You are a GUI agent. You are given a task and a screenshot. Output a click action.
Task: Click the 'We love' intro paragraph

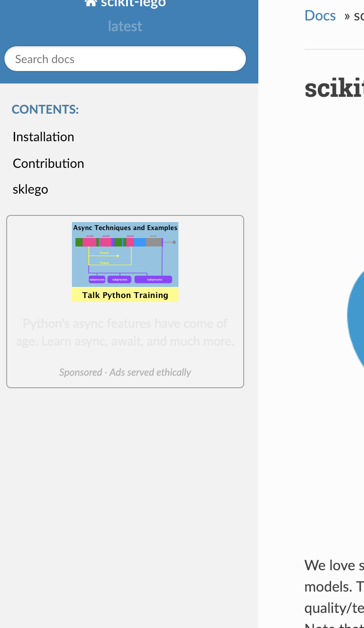click(x=334, y=587)
